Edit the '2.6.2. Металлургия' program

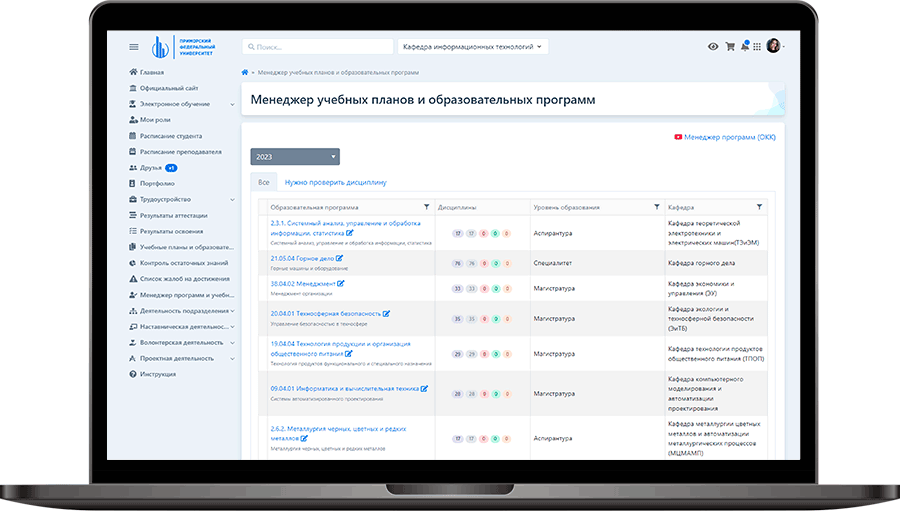pyautogui.click(x=304, y=439)
